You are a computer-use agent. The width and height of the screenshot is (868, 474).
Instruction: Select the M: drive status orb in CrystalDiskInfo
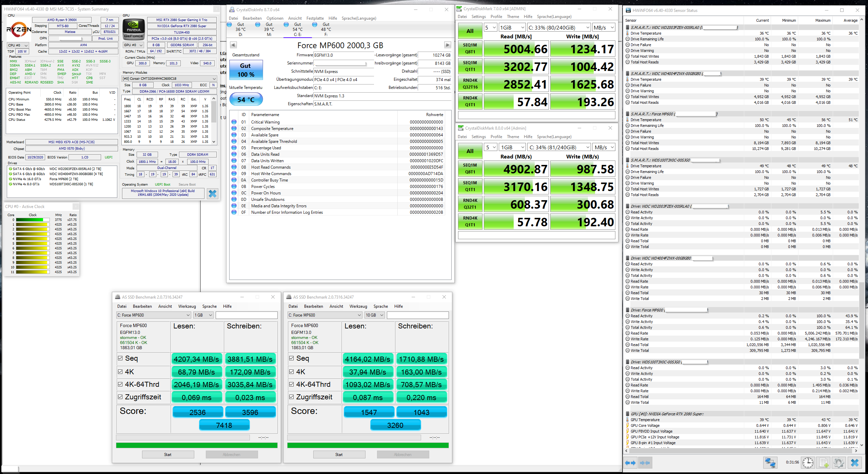258,24
